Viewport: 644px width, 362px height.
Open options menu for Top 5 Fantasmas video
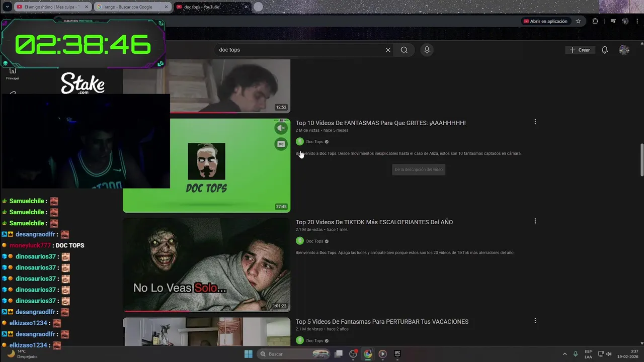tap(535, 320)
